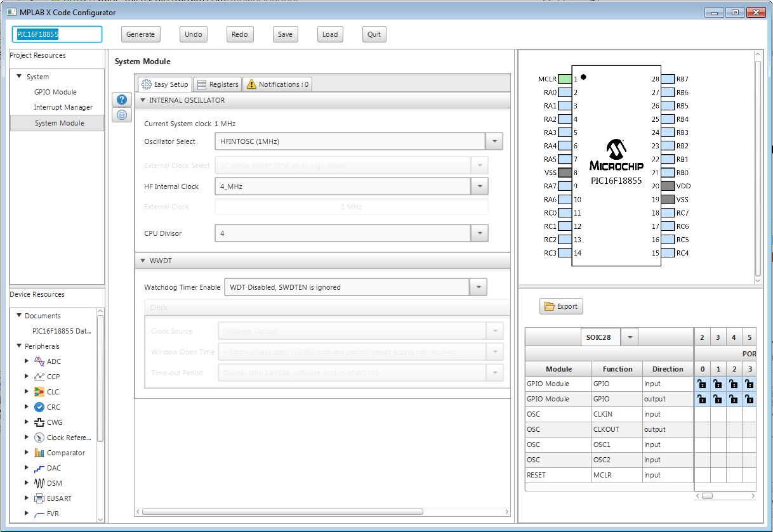Click the Comparator bar chart icon

tap(39, 453)
